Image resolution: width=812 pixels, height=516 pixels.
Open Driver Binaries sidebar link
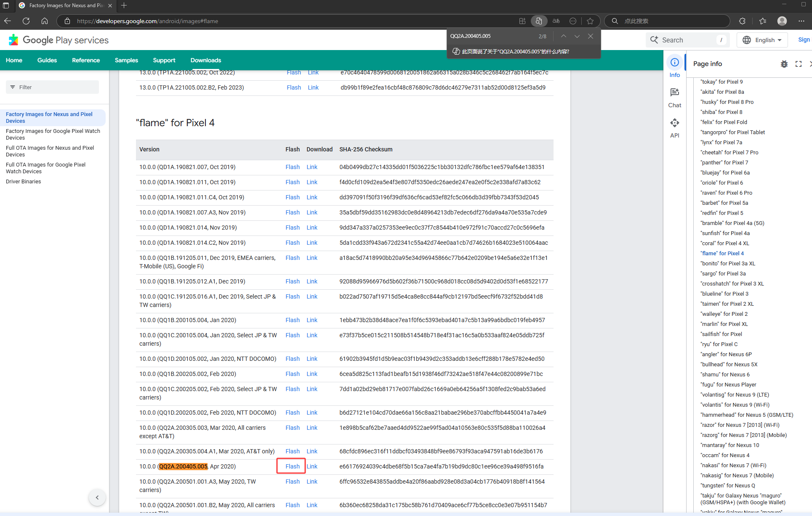[x=24, y=182]
